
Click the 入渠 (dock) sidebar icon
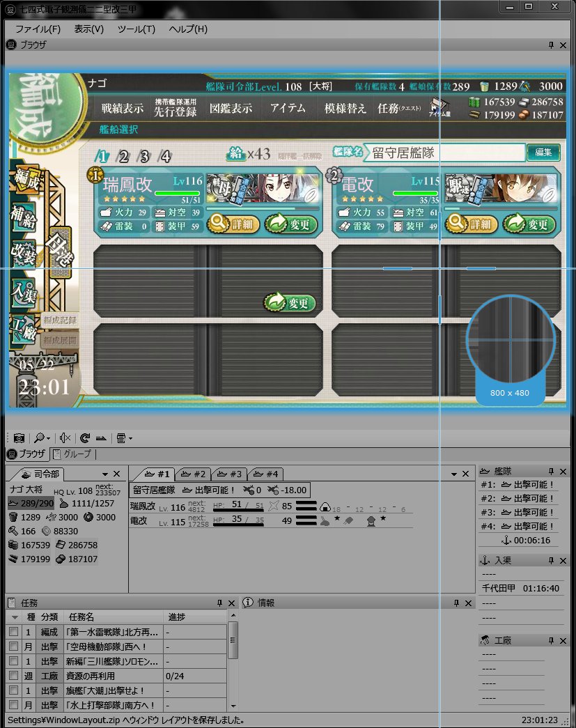pyautogui.click(x=23, y=291)
